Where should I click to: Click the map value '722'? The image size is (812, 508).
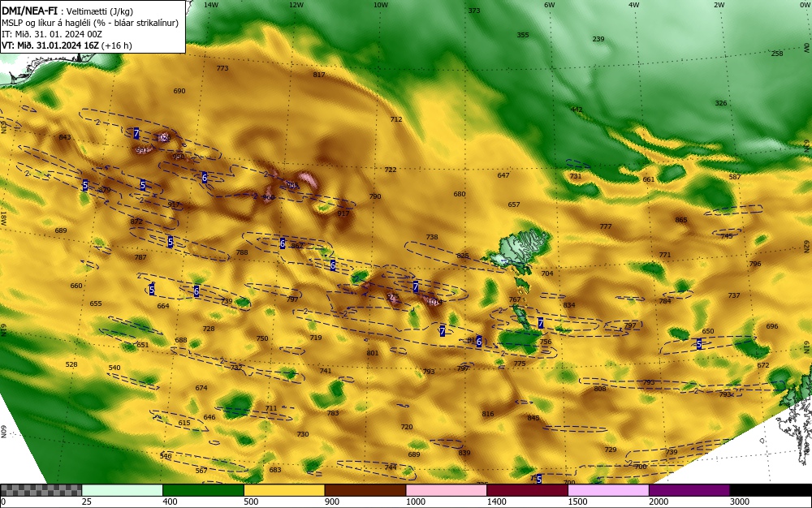(391, 170)
